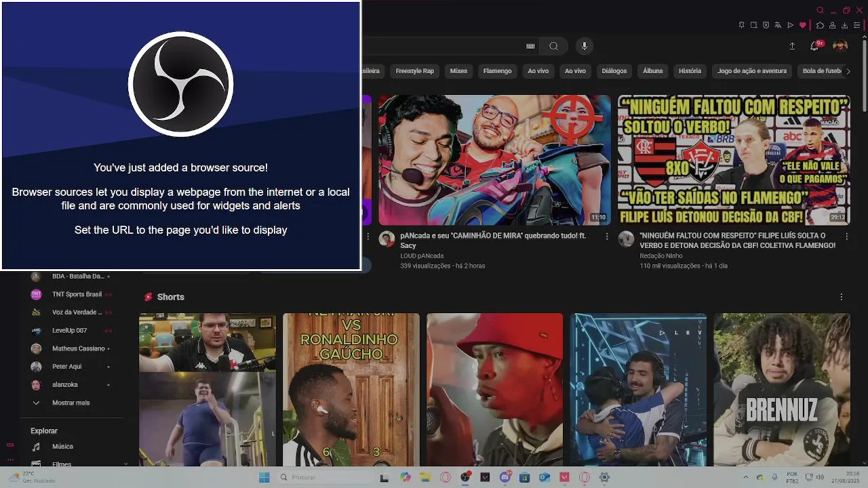Viewport: 868px width, 488px height.
Task: Click the Shorts logo icon
Action: 149,297
